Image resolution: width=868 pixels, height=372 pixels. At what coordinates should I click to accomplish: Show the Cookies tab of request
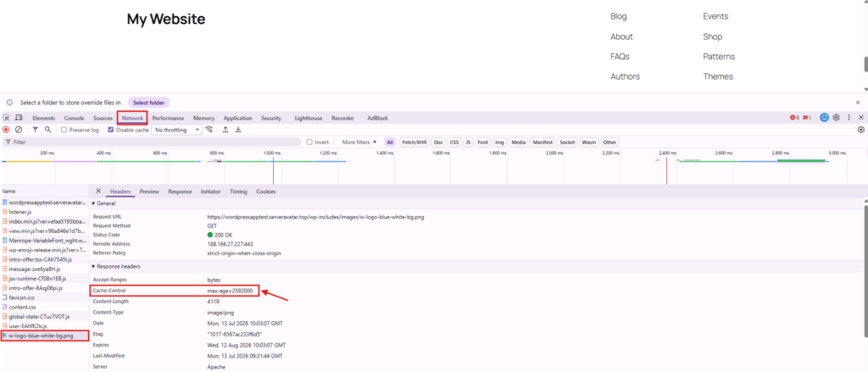coord(265,192)
